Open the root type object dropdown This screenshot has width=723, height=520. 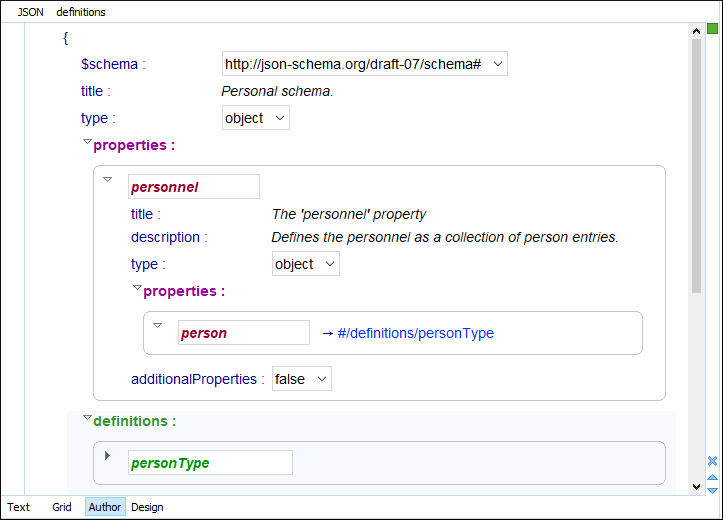(x=279, y=118)
